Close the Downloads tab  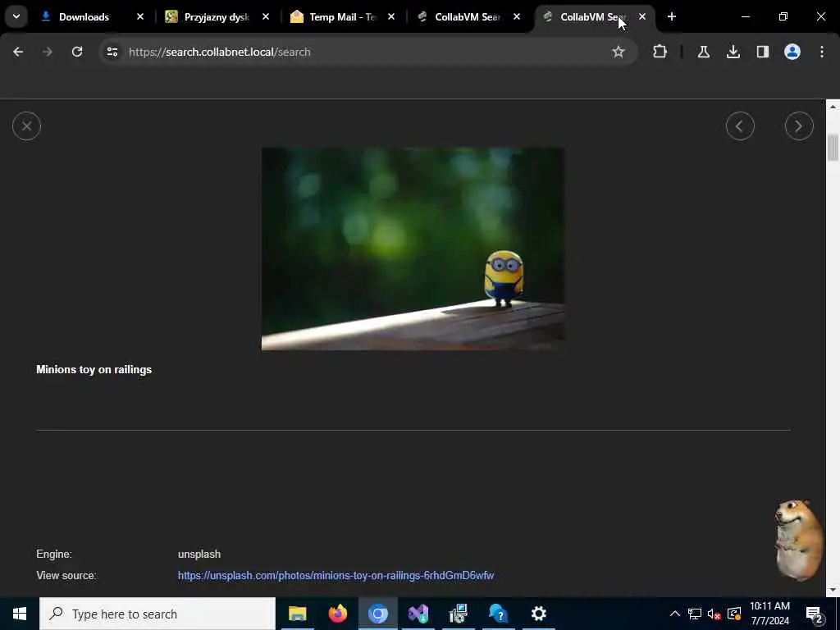pyautogui.click(x=140, y=17)
